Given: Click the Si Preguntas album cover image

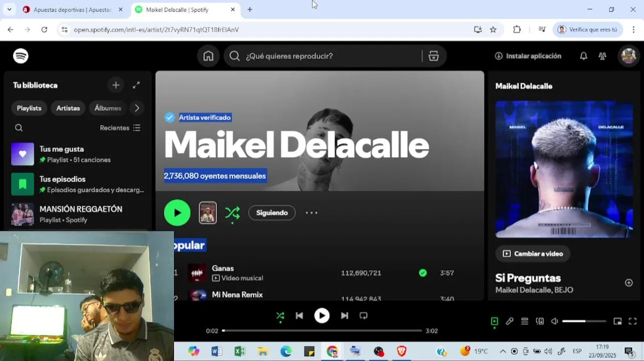Looking at the screenshot, I should pos(564,169).
